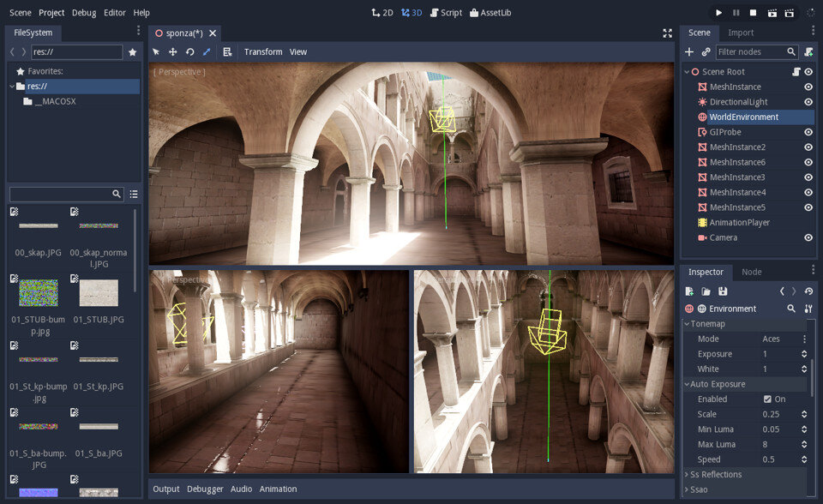
Task: Adjust Exposure value stepper
Action: click(x=804, y=354)
